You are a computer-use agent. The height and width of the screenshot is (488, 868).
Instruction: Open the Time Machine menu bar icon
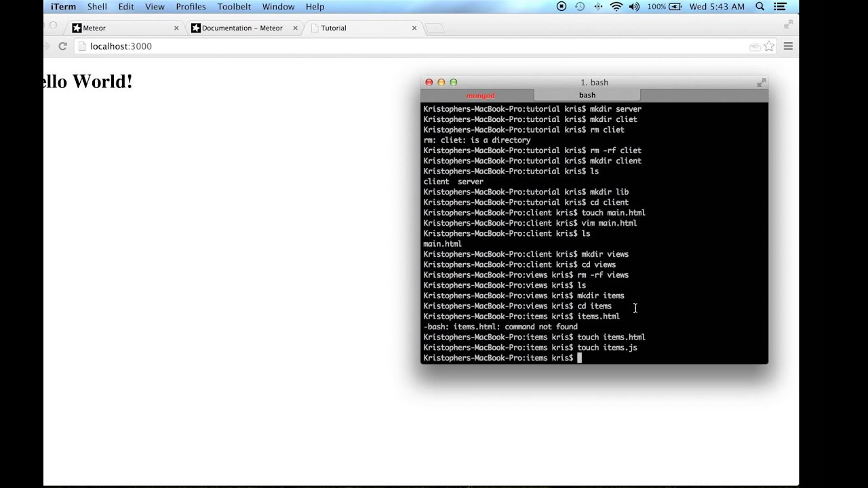tap(580, 7)
